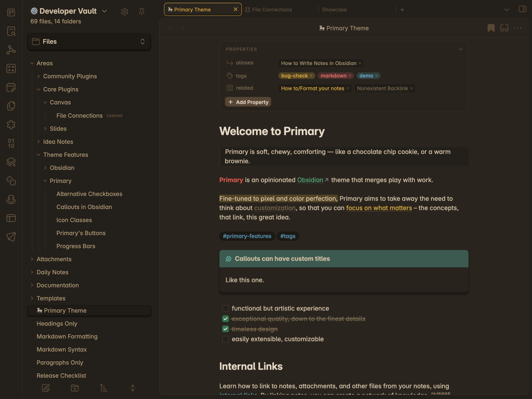Open the canvas ribbon icon
This screenshot has height=399, width=532.
[x=11, y=69]
